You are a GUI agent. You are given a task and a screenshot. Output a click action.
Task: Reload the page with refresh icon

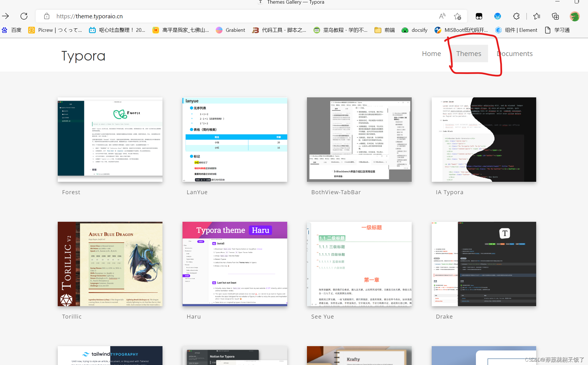[x=24, y=16]
